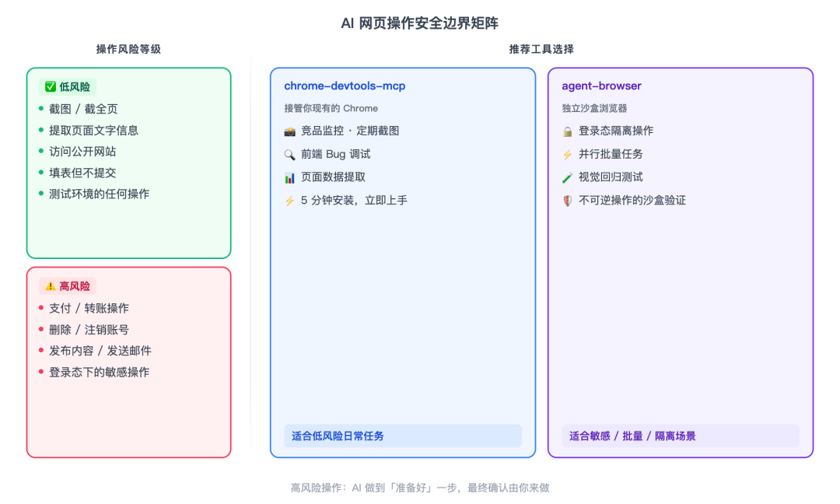Viewport: 840px width, 504px height.
Task: Click the green checkmark icon beside 低风险
Action: [x=51, y=87]
